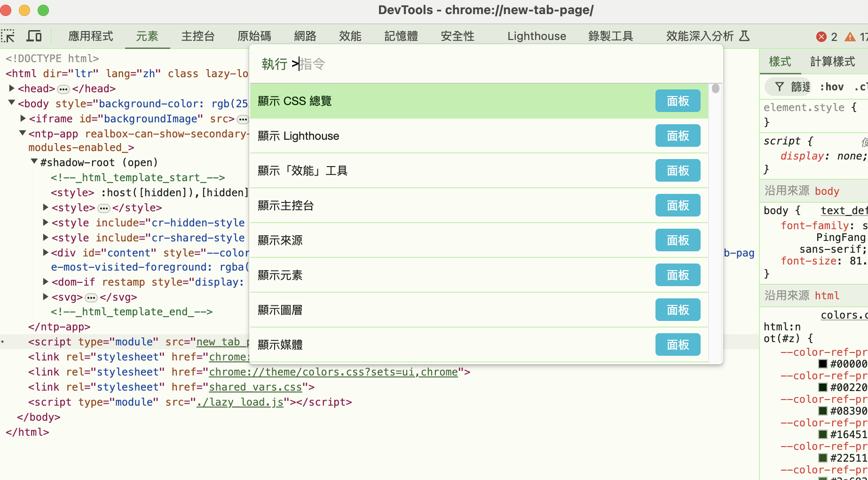Click the red error count icon
868x480 pixels.
(821, 37)
